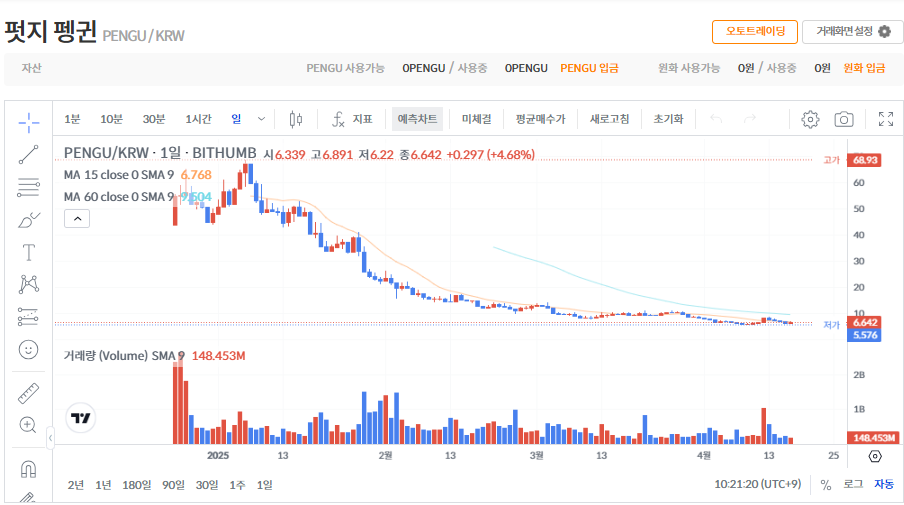Open the forecast and measurement tool

[x=28, y=316]
